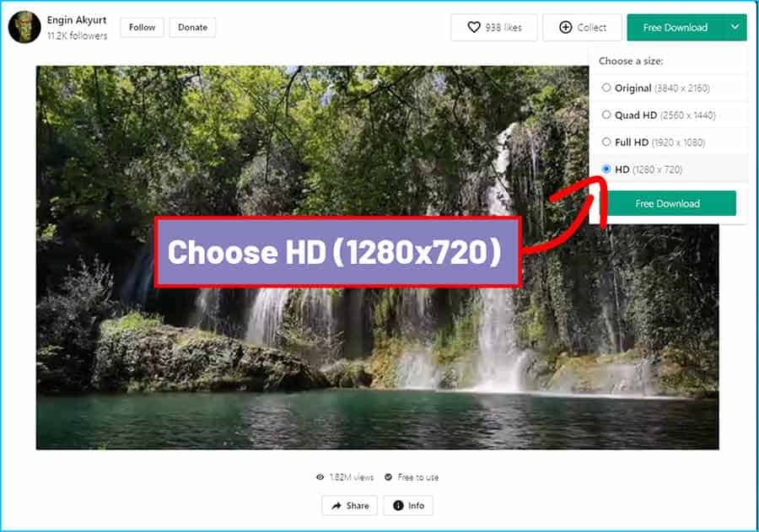Click the Donate button
The width and height of the screenshot is (759, 532).
point(192,28)
